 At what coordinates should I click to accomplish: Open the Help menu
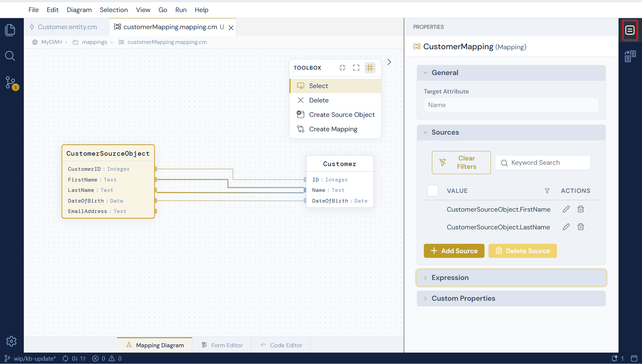click(201, 10)
